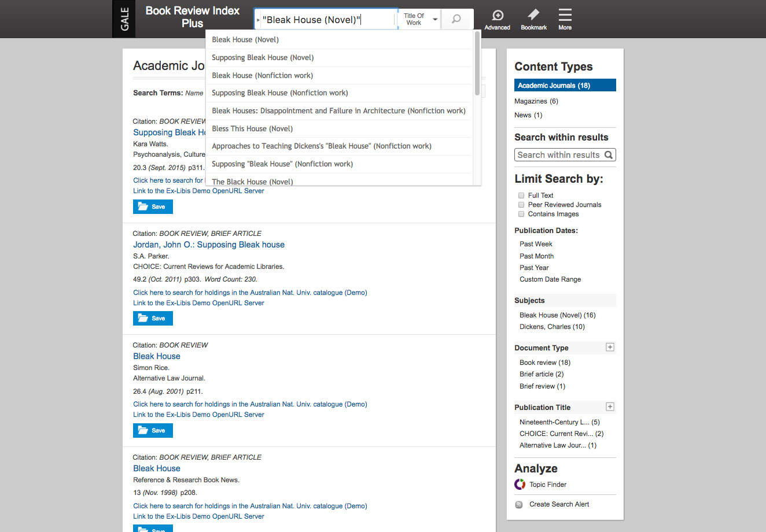
Task: Filter by Alternative Law Jour... (1)
Action: coord(558,445)
